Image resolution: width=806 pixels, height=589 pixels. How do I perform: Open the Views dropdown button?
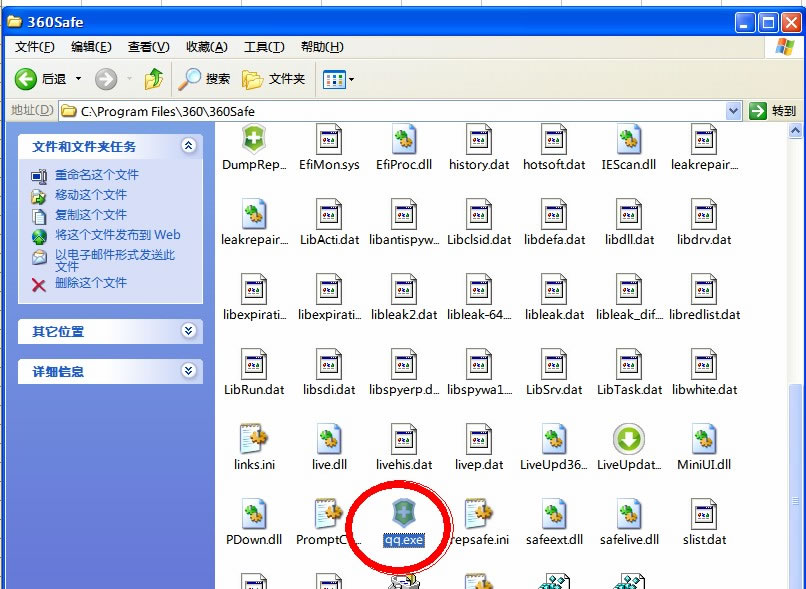pos(338,80)
